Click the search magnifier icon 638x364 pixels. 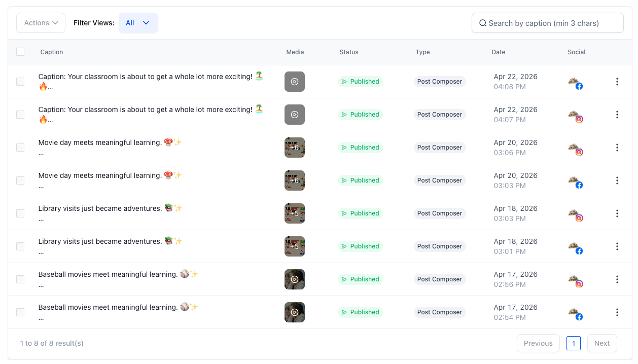(x=483, y=23)
